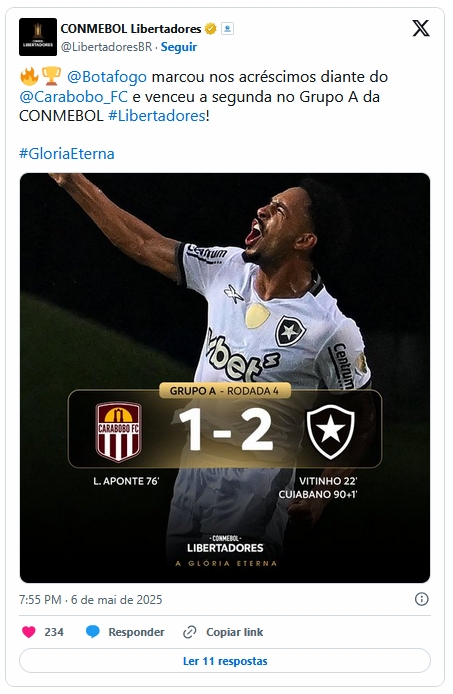Click the CONMEBOL Libertadores profile avatar
The image size is (453, 694).
pyautogui.click(x=38, y=37)
